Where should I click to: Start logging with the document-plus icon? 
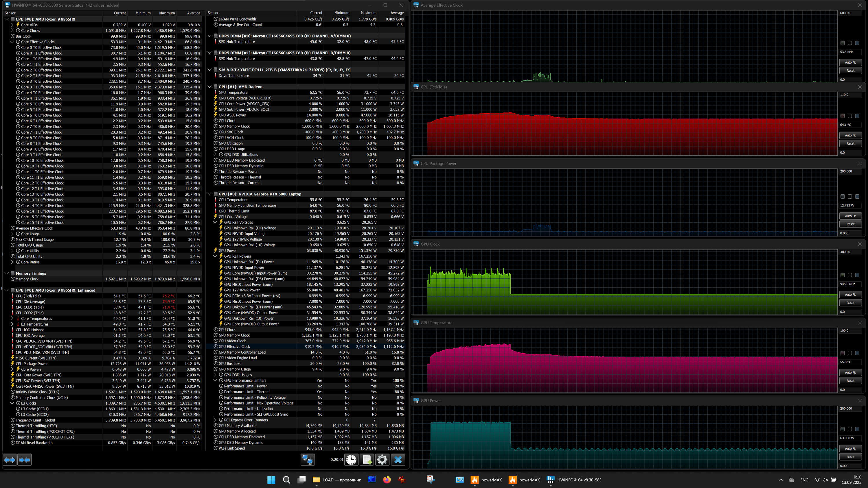point(367,460)
